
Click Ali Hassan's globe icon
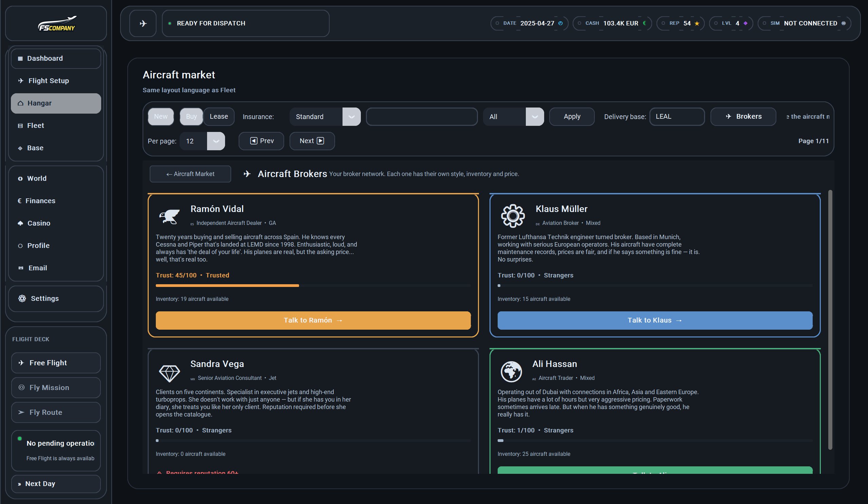[x=511, y=371]
